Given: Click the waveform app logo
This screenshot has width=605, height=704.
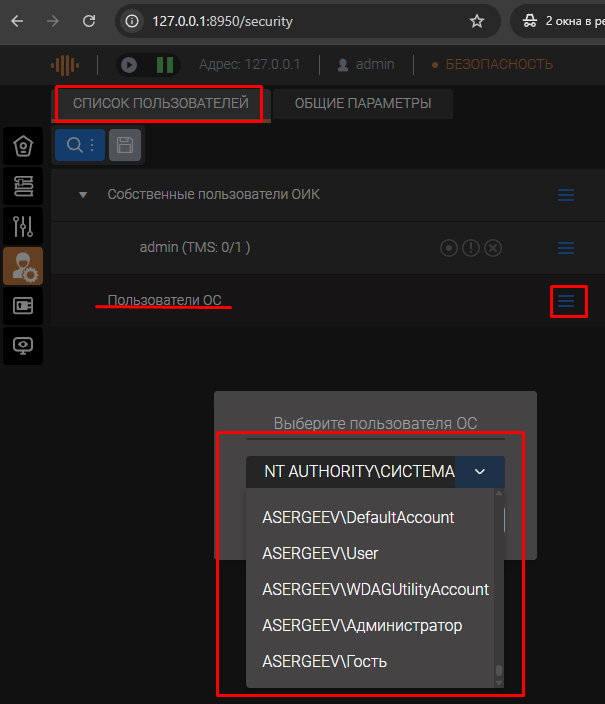Looking at the screenshot, I should pyautogui.click(x=65, y=65).
